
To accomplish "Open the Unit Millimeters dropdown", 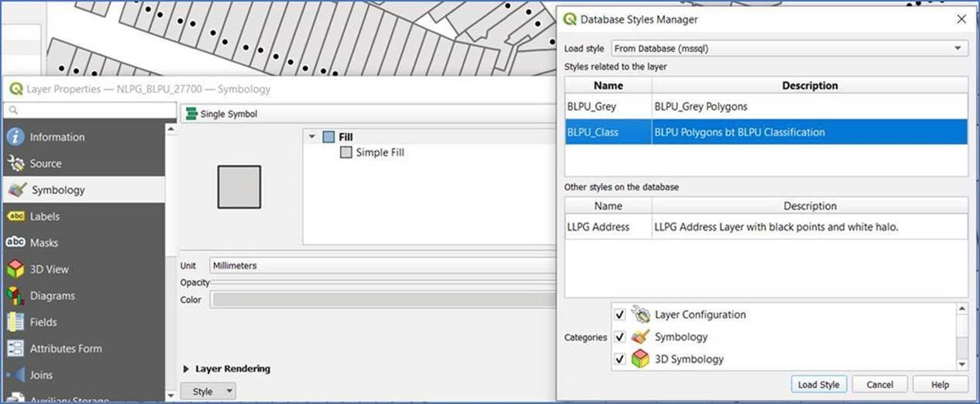I will tap(383, 265).
